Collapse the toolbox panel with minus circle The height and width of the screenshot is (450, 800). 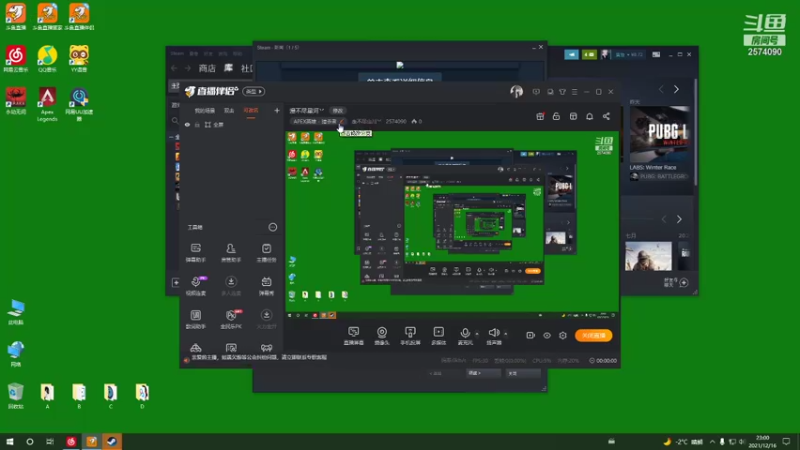273,227
